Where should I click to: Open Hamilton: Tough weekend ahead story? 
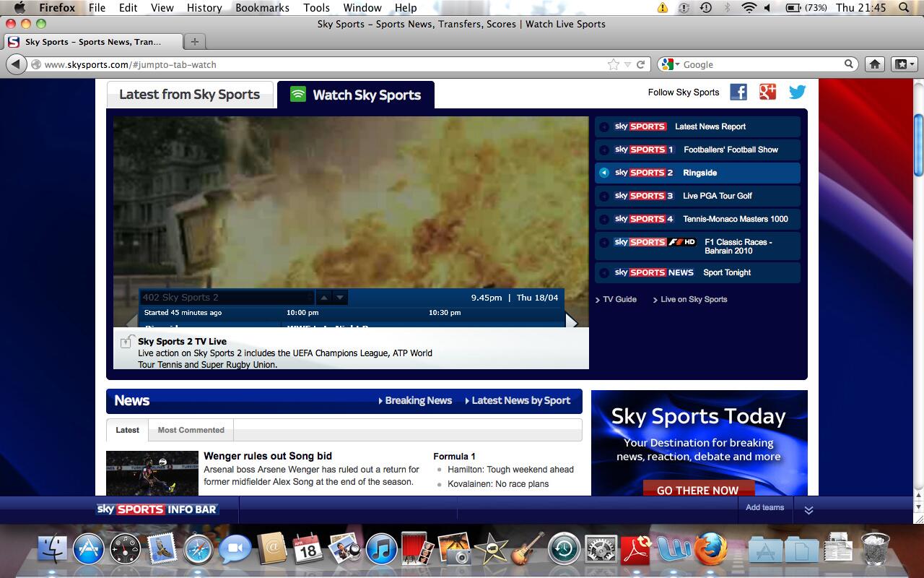pyautogui.click(x=510, y=470)
